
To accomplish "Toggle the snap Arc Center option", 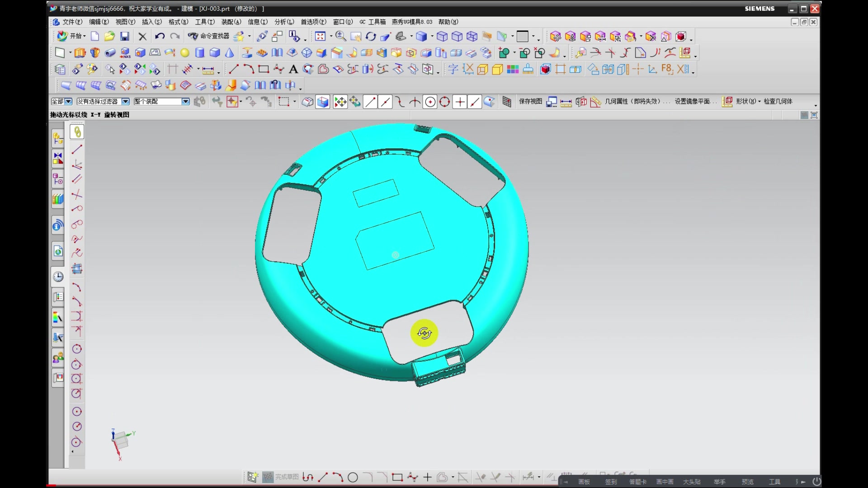I will [430, 102].
